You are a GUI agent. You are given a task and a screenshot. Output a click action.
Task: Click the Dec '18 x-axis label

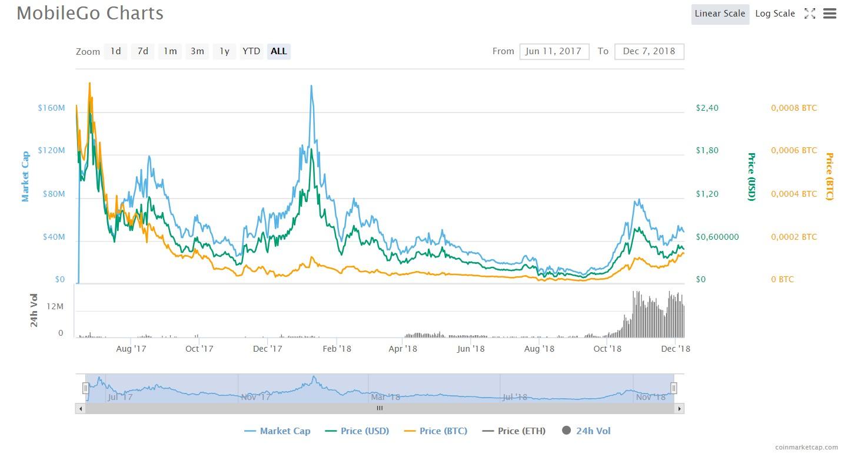[x=676, y=349]
